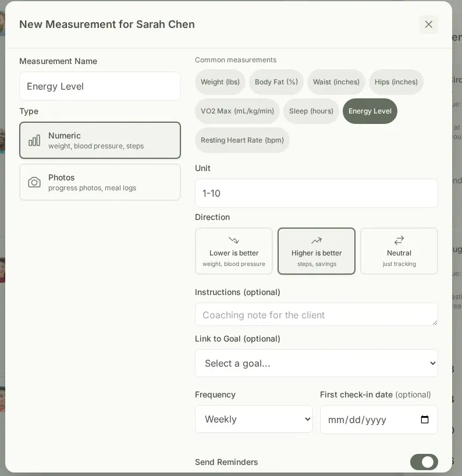
Task: Click the First check-in date field
Action: click(379, 420)
